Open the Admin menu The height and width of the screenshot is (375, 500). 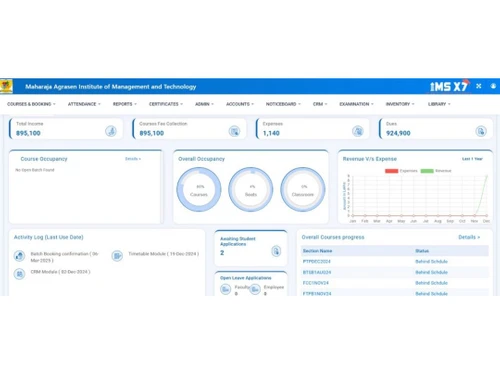pos(204,104)
